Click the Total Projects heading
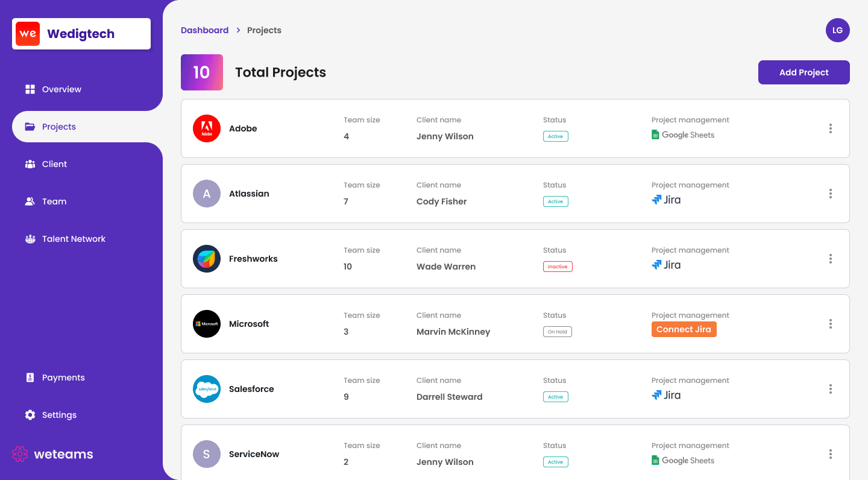Viewport: 868px width, 480px height. (280, 72)
